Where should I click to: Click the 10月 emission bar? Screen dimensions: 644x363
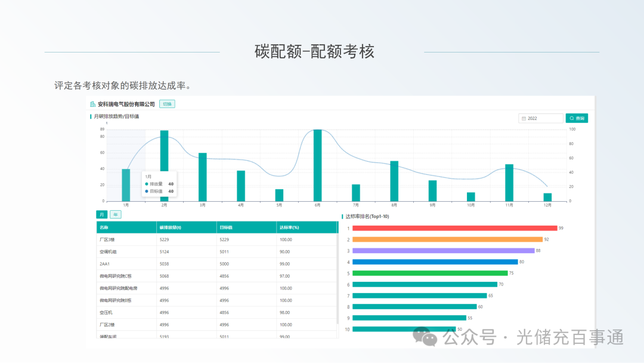pyautogui.click(x=470, y=197)
